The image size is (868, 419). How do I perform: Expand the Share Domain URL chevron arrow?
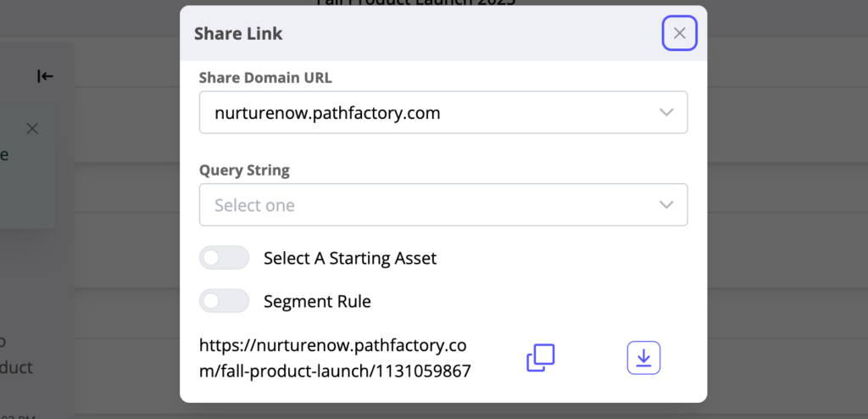tap(666, 113)
